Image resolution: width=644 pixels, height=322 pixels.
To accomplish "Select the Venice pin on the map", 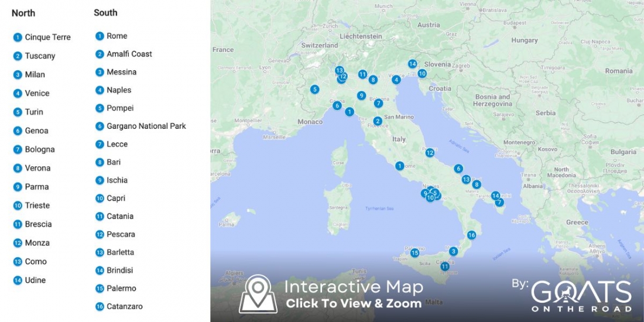I will pyautogui.click(x=396, y=80).
